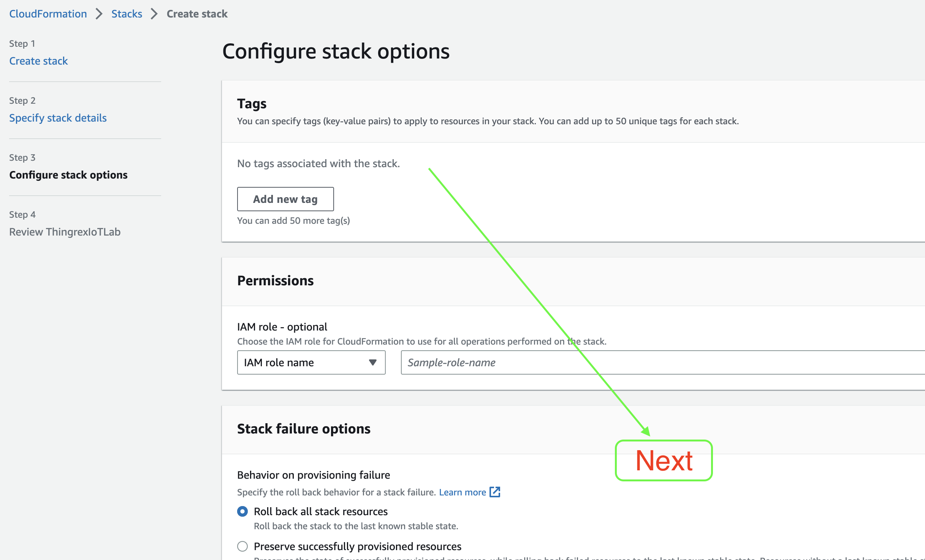The height and width of the screenshot is (560, 925).
Task: Click the Review ThingrexIoTLab step
Action: point(65,232)
